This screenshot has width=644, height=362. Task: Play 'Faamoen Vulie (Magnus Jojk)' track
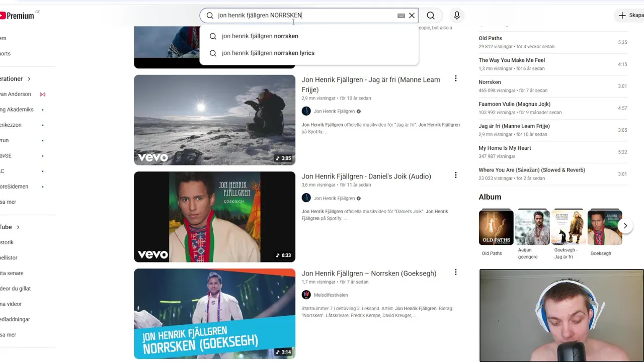[552, 108]
